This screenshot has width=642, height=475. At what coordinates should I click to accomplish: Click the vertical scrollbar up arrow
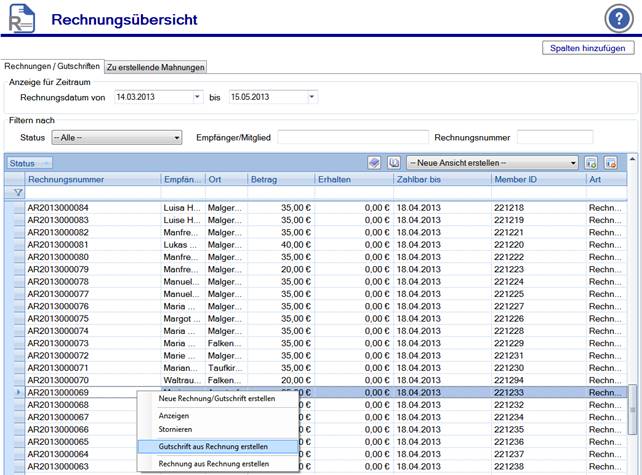[x=633, y=159]
